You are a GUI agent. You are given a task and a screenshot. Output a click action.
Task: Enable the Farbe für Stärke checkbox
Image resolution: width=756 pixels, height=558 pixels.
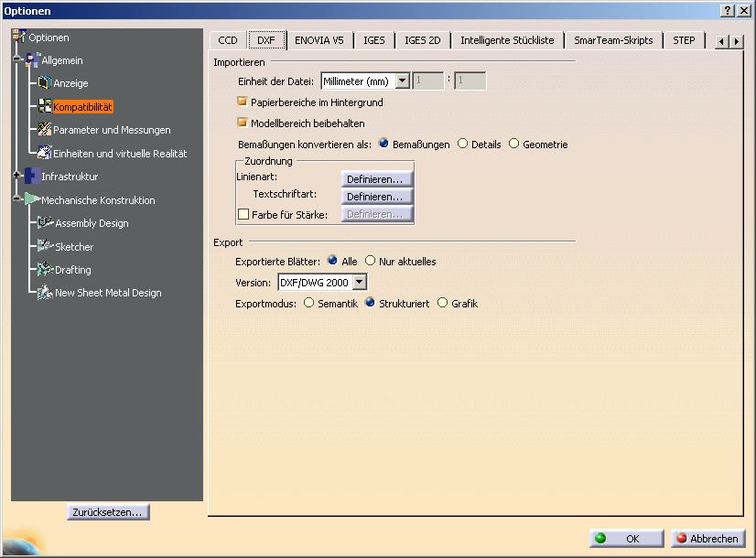pos(243,214)
